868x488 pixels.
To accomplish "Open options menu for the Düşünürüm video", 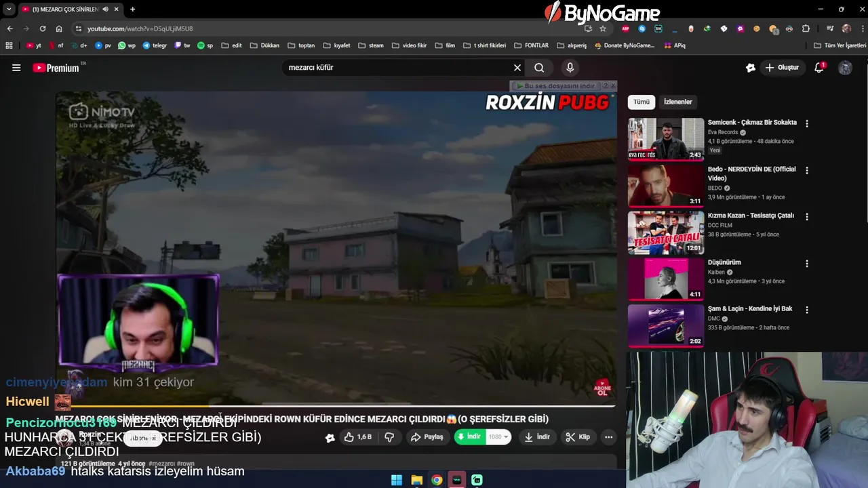I will (x=807, y=263).
